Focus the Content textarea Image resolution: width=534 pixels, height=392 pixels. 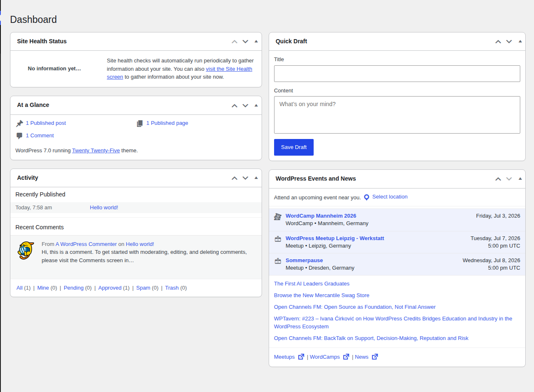click(x=397, y=115)
